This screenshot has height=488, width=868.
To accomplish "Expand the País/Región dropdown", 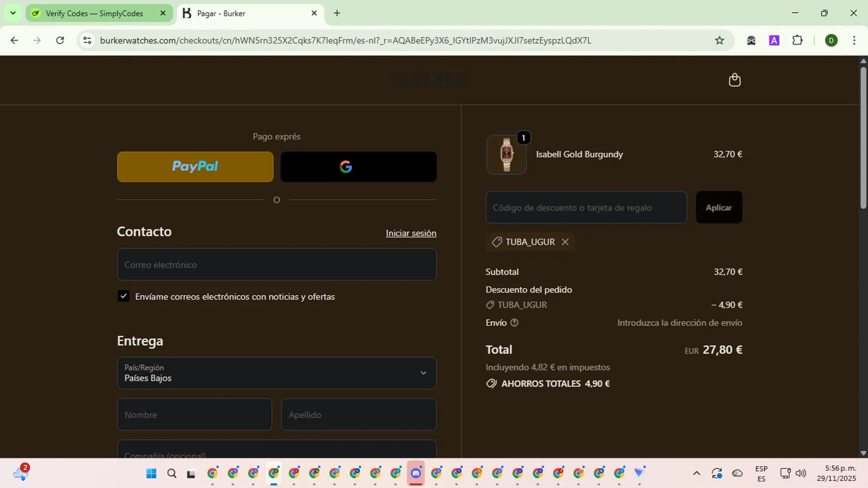I will coord(277,373).
